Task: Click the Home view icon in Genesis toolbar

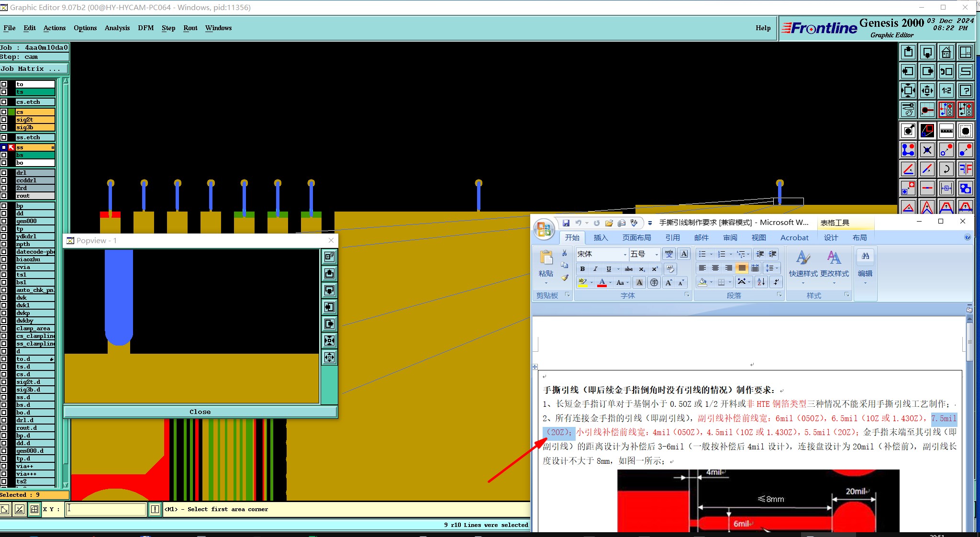Action: tap(946, 52)
